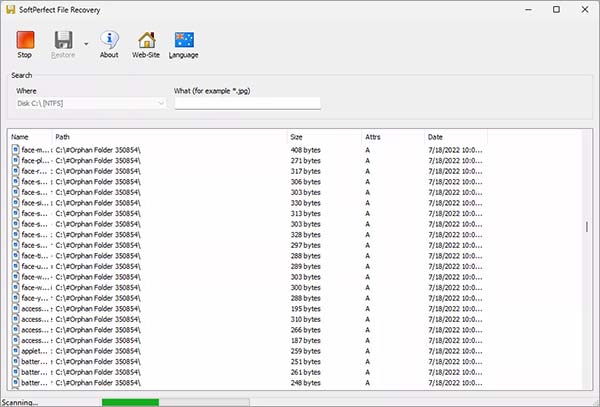Sort the list by Date column header
This screenshot has height=407, width=600.
click(456, 137)
